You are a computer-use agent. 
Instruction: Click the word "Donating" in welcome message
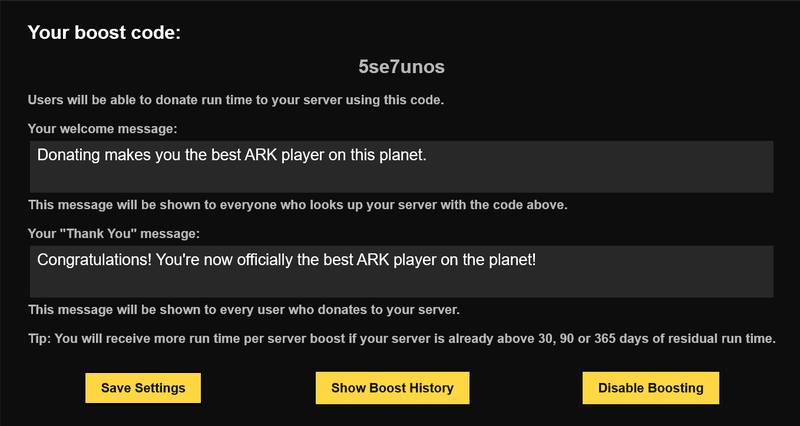68,155
